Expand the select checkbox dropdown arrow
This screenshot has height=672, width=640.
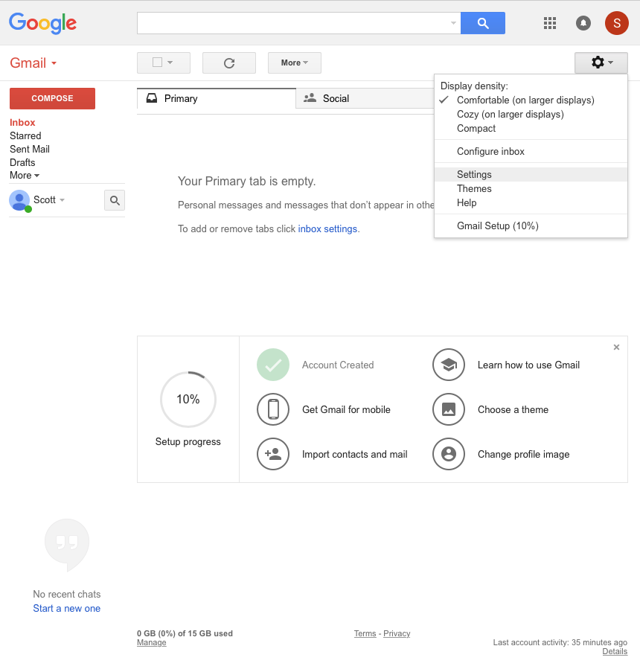170,63
